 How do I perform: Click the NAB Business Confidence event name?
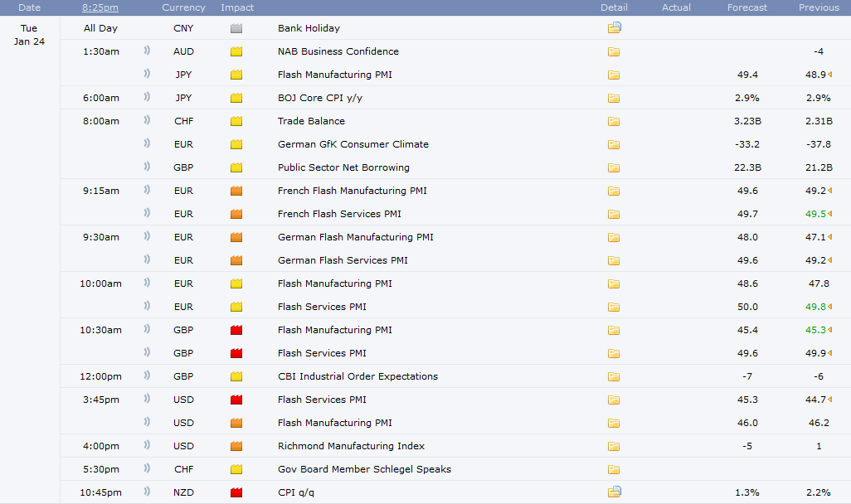click(x=338, y=51)
